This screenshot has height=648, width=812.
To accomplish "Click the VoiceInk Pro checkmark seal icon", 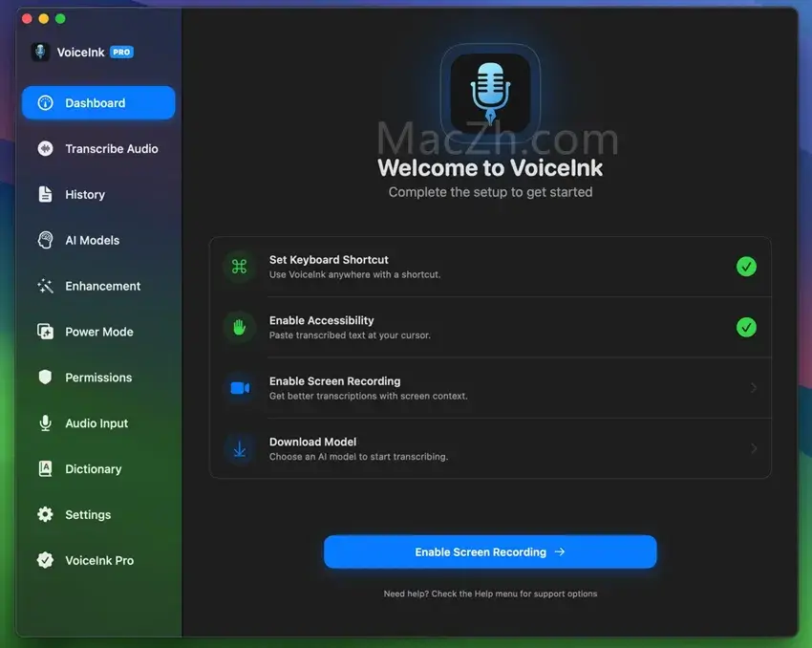I will tap(46, 560).
